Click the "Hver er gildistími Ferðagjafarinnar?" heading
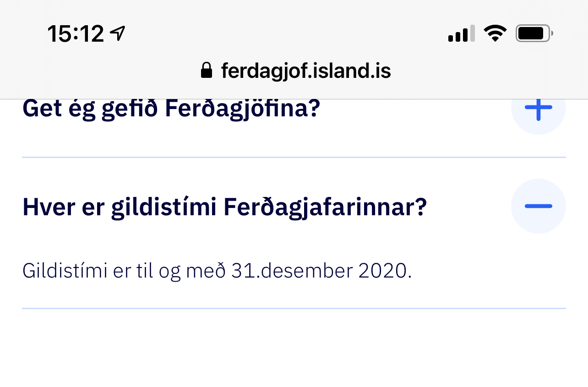 point(224,207)
